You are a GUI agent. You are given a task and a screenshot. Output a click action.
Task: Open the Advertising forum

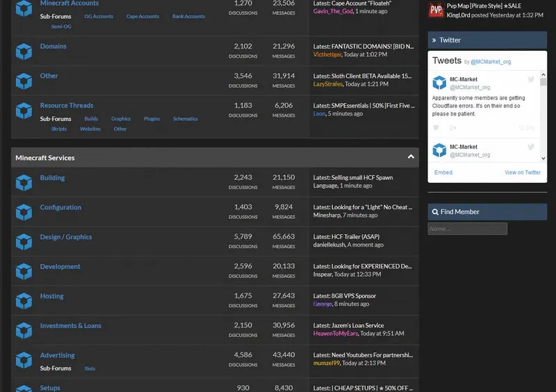58,355
